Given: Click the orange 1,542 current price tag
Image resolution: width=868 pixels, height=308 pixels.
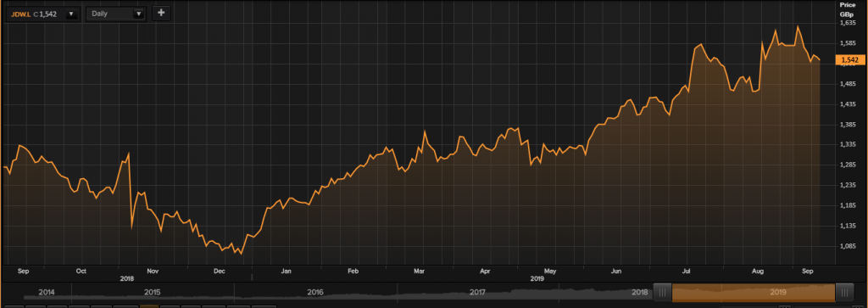Looking at the screenshot, I should (849, 60).
